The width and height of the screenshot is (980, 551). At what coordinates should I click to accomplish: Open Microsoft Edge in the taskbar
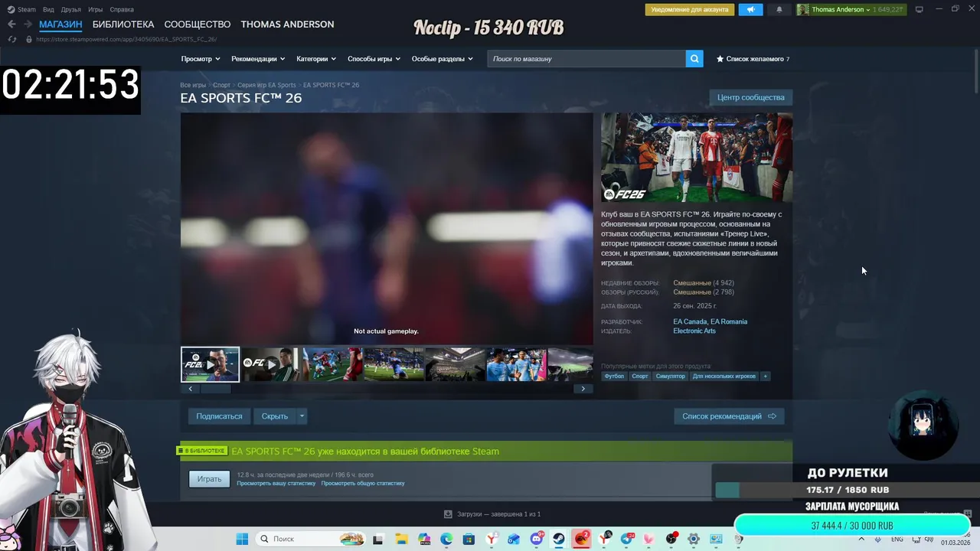click(446, 539)
